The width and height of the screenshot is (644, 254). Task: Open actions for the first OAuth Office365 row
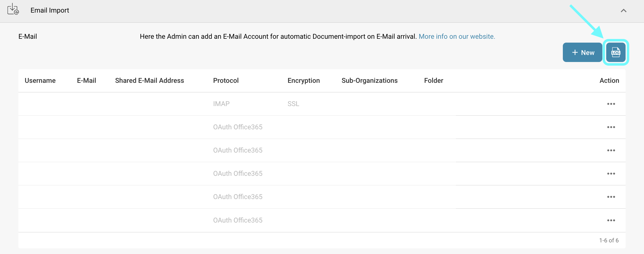[611, 127]
